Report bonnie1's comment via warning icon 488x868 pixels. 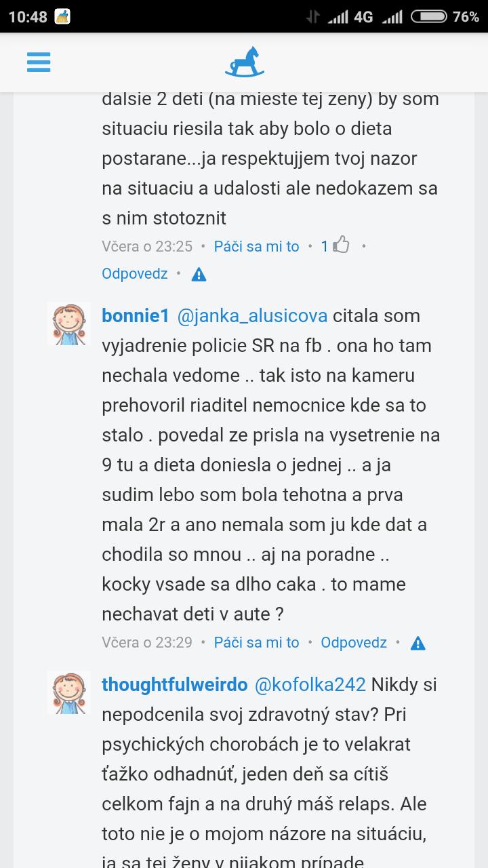coord(418,643)
